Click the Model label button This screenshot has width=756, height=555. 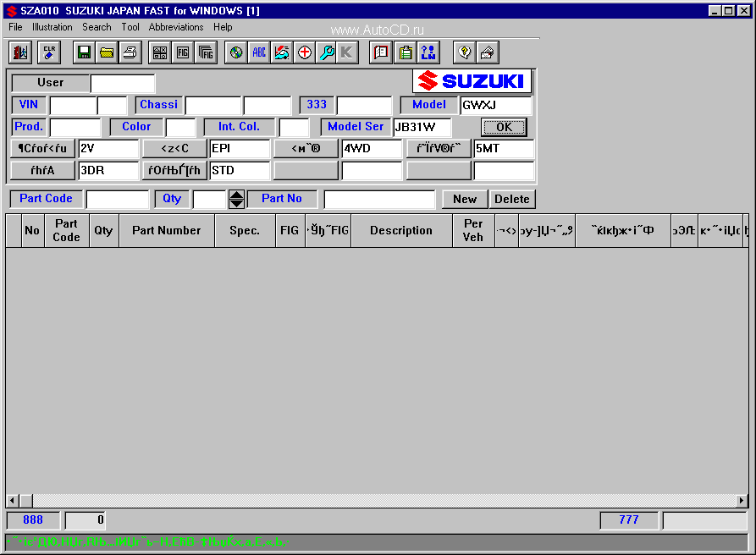[x=429, y=105]
